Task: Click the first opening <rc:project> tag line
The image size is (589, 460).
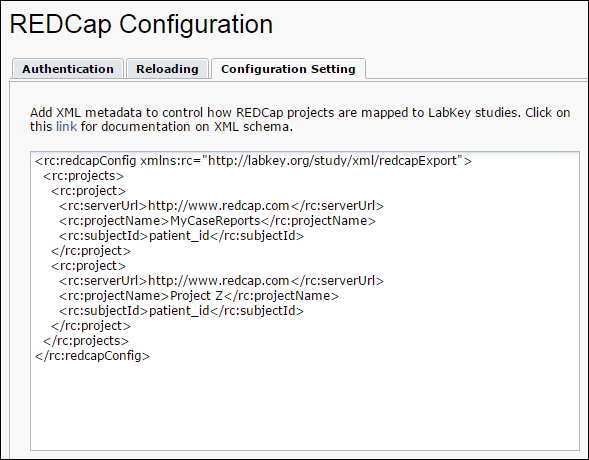Action: tap(88, 191)
